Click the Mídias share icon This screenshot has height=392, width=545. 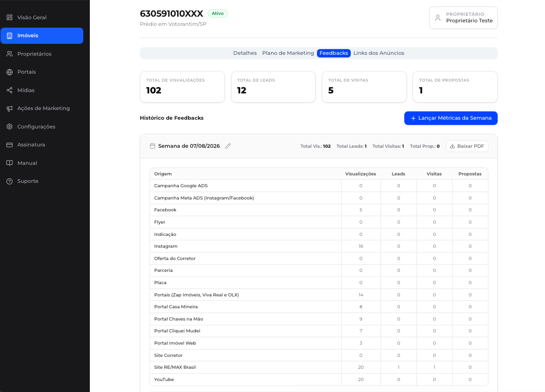tap(9, 90)
